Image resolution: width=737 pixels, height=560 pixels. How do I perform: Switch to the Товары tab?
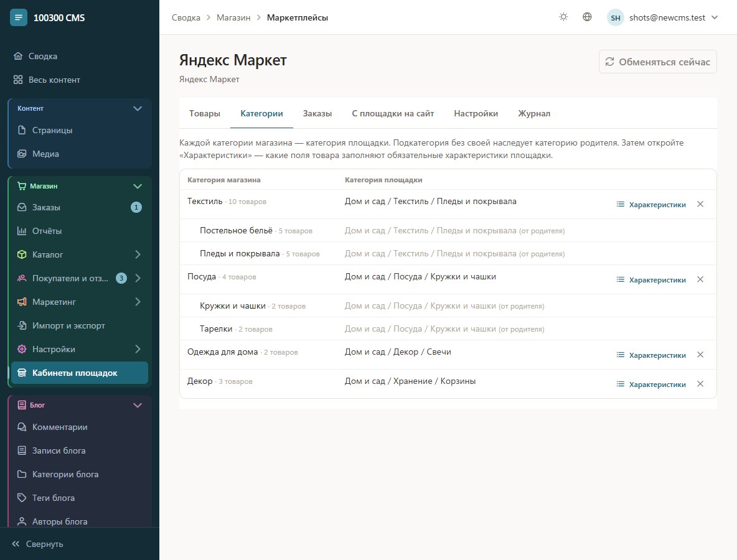pos(204,113)
